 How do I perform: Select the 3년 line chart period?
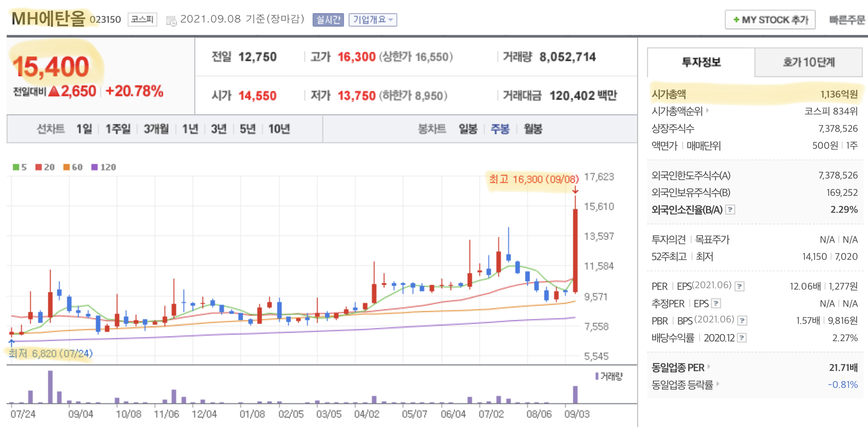tap(219, 129)
